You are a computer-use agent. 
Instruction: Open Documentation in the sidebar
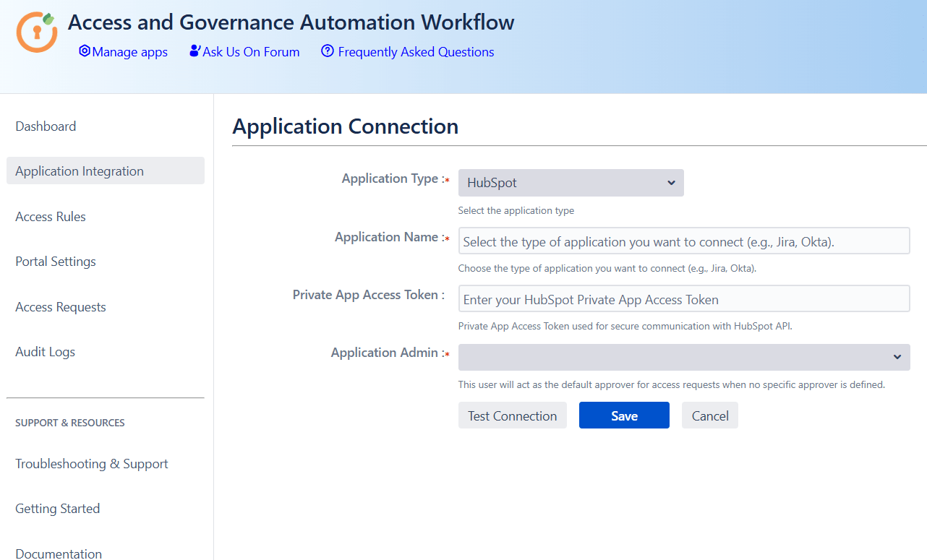click(59, 553)
